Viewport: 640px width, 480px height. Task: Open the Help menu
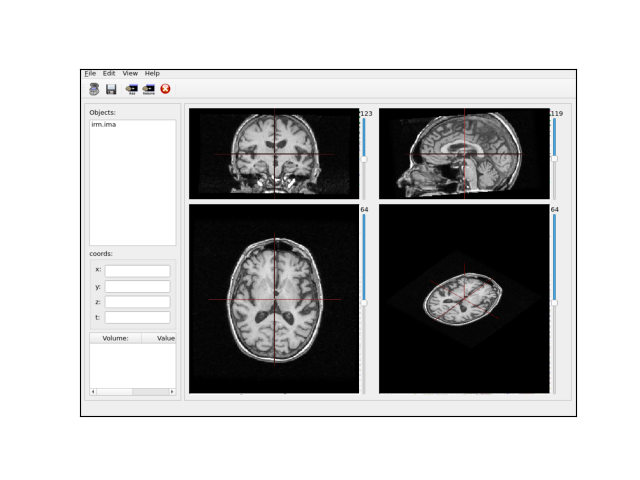click(152, 73)
